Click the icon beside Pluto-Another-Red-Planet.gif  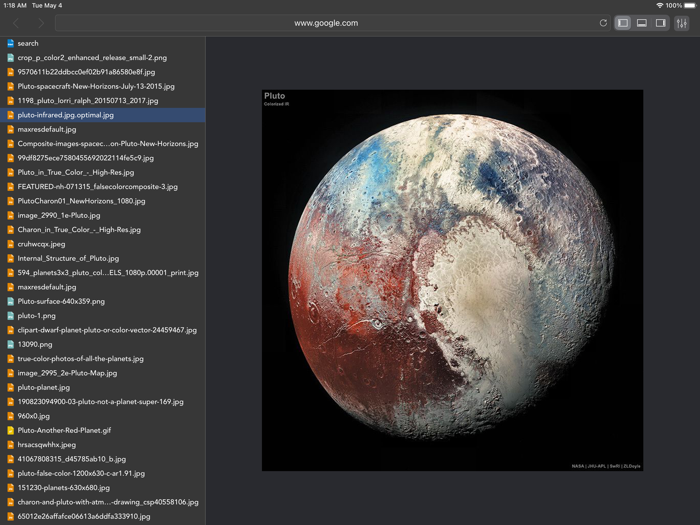click(11, 430)
